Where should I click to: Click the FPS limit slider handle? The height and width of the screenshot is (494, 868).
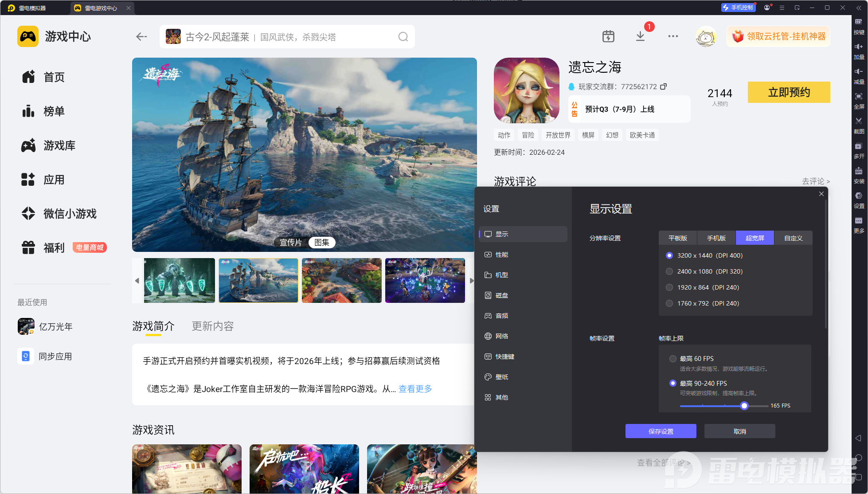[x=744, y=406]
